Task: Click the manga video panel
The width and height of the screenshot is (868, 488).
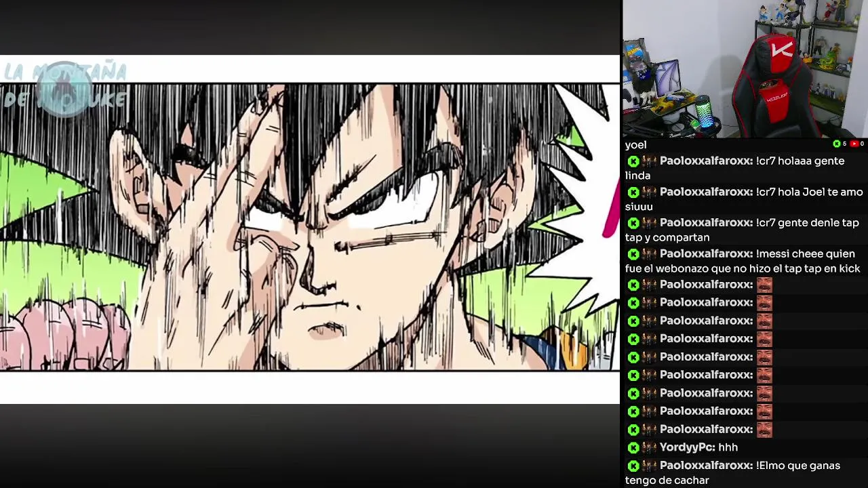Action: pyautogui.click(x=310, y=229)
